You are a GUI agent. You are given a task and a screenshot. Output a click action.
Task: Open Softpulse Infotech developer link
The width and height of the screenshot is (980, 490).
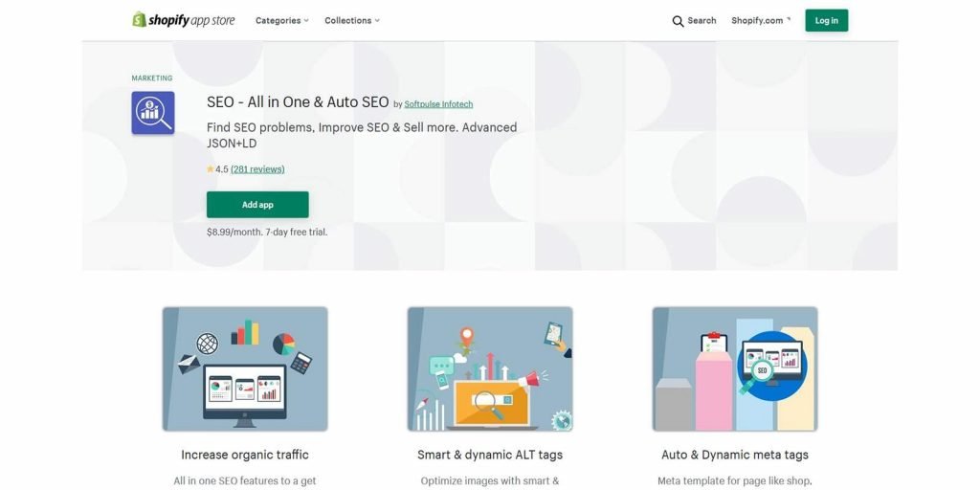tap(438, 104)
